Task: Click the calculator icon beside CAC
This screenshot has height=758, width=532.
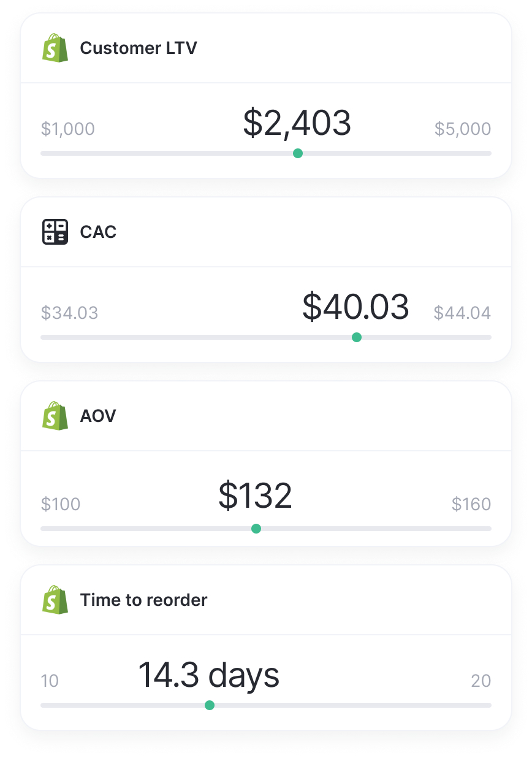Action: tap(55, 232)
